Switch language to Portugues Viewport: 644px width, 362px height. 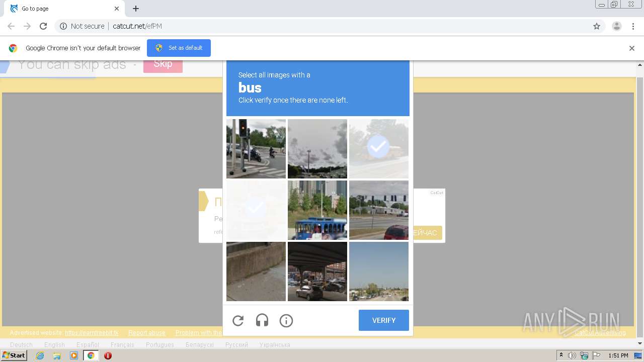pos(160,345)
